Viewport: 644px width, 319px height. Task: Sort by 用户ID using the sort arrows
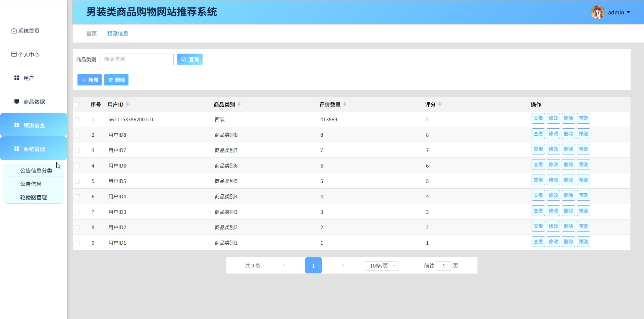point(127,105)
